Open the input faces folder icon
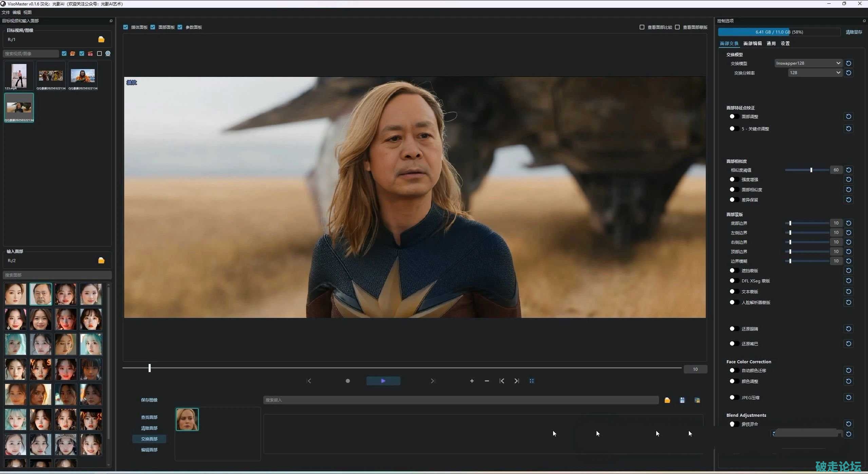868x474 pixels. point(101,260)
